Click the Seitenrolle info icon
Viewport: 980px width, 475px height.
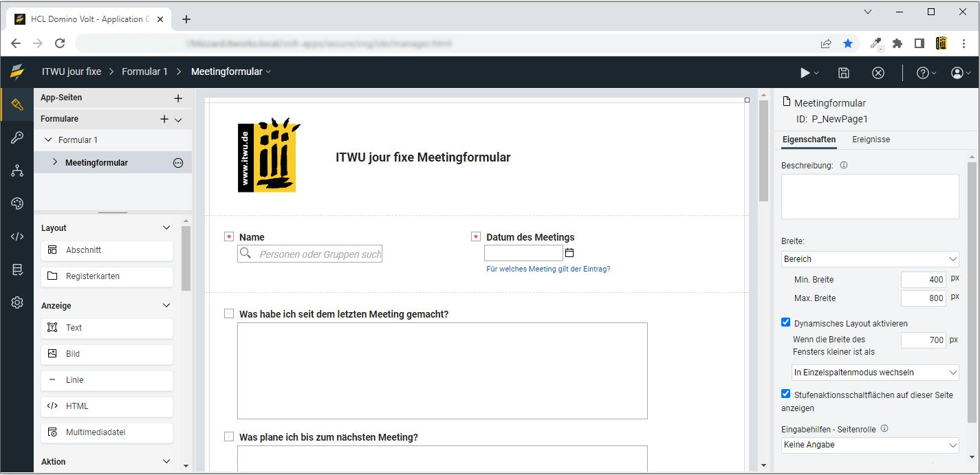(x=884, y=428)
